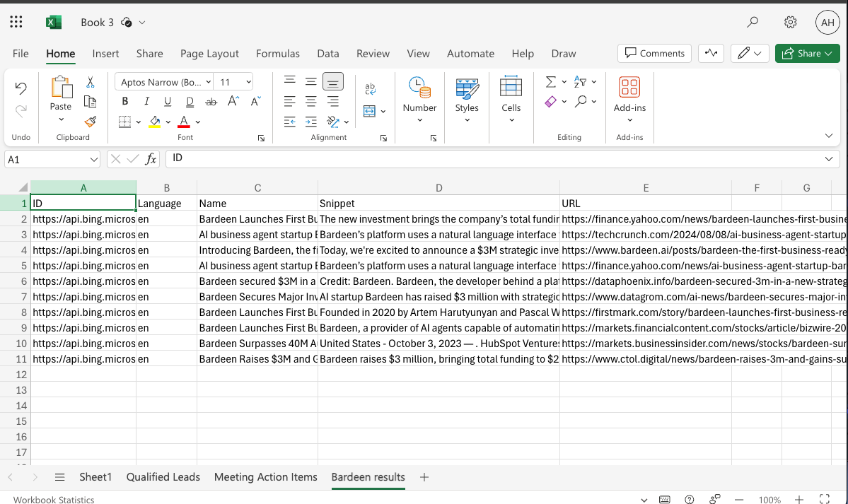This screenshot has width=848, height=504.
Task: Click the green Share button
Action: [808, 53]
